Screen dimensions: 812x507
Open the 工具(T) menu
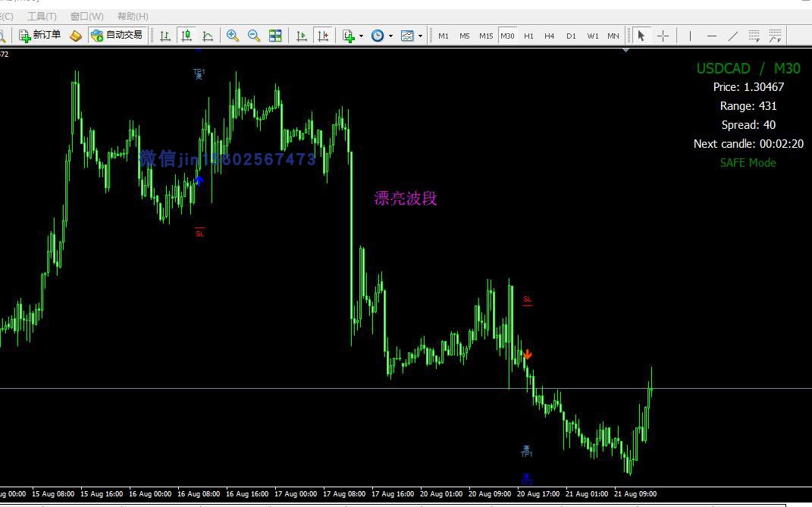pyautogui.click(x=42, y=17)
